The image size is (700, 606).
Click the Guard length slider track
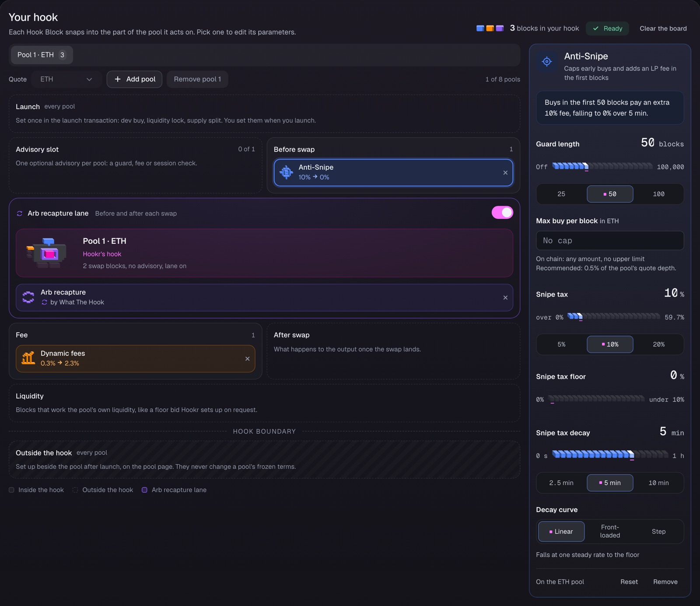[602, 166]
